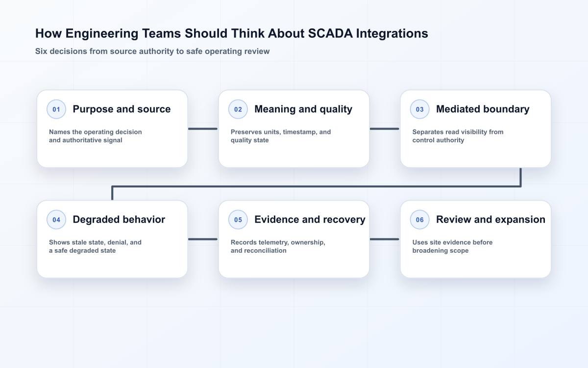Click the 04 step number badge
Image resolution: width=588 pixels, height=368 pixels.
56,220
